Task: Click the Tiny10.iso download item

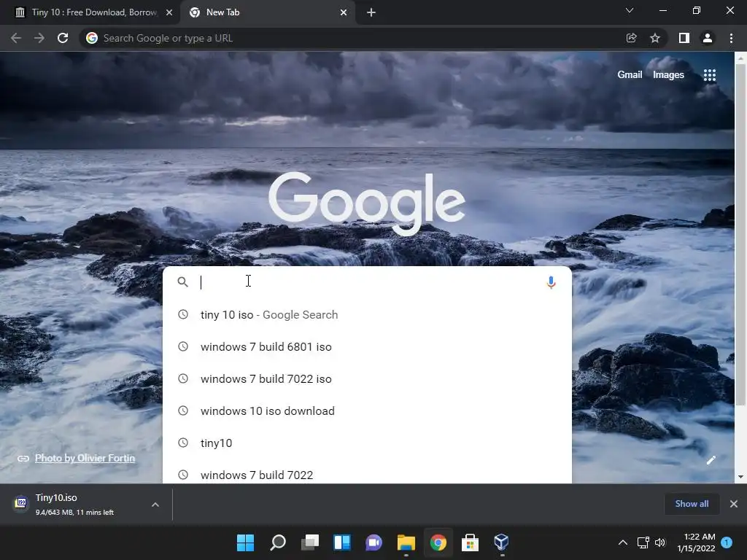Action: (76, 505)
